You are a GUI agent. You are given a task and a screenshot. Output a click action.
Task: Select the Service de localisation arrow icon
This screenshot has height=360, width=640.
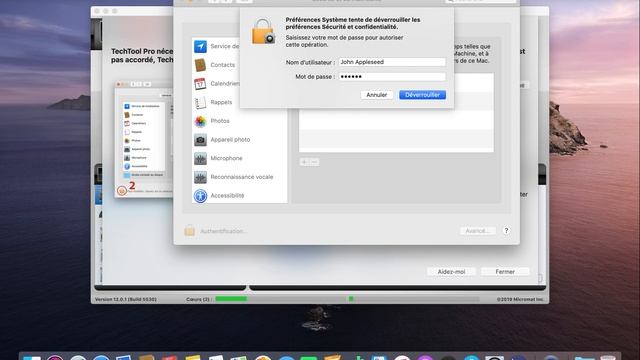200,47
